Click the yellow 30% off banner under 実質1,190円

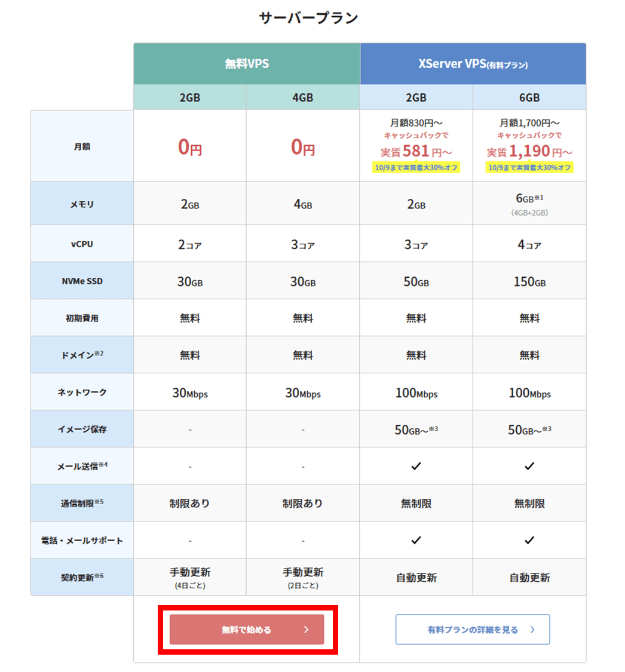529,167
